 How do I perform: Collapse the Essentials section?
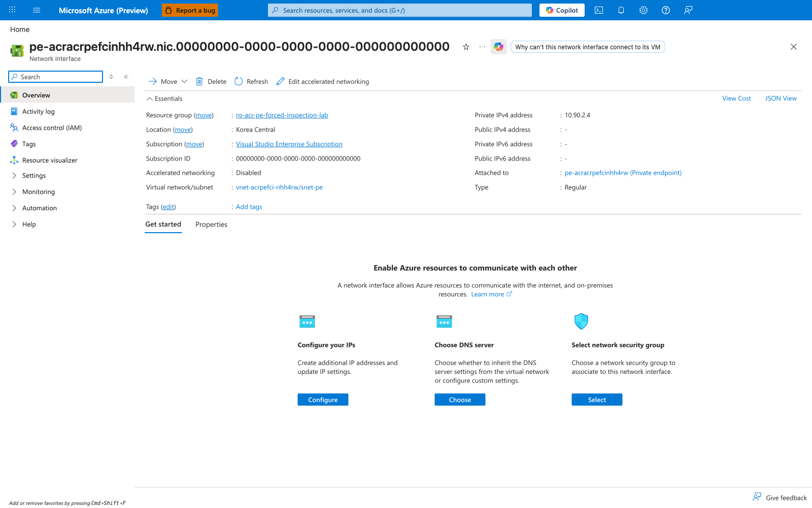tap(164, 99)
